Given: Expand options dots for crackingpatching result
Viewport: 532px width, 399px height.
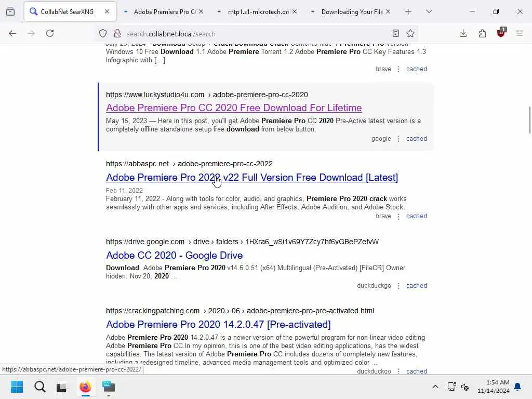Looking at the screenshot, I should click(x=398, y=371).
